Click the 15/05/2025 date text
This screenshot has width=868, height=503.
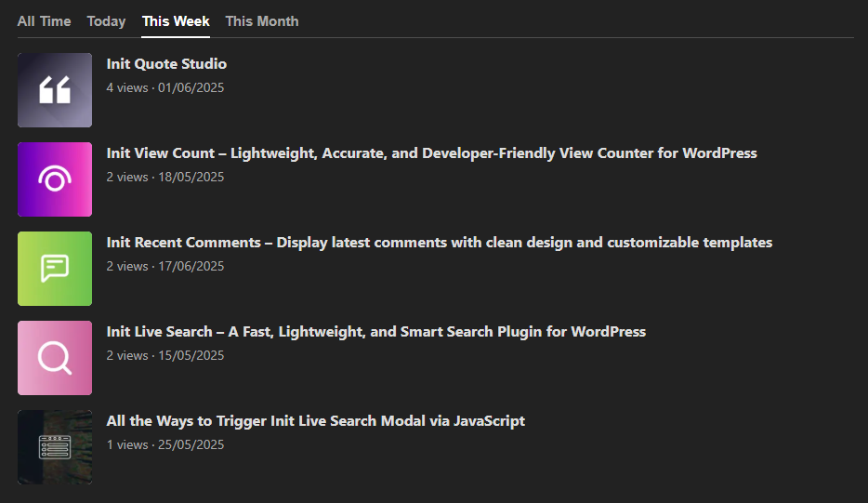coord(191,356)
